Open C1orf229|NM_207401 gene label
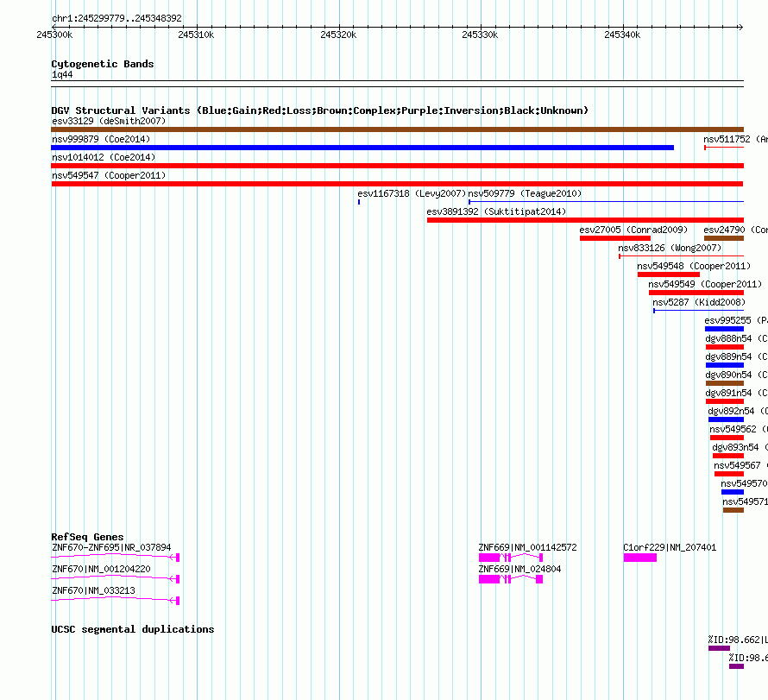The height and width of the screenshot is (700, 768). pos(670,547)
